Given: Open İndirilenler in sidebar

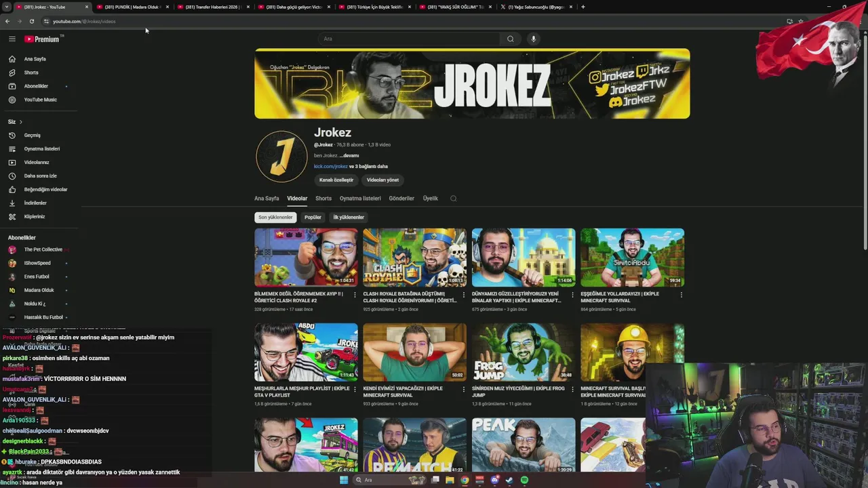Looking at the screenshot, I should [x=35, y=203].
